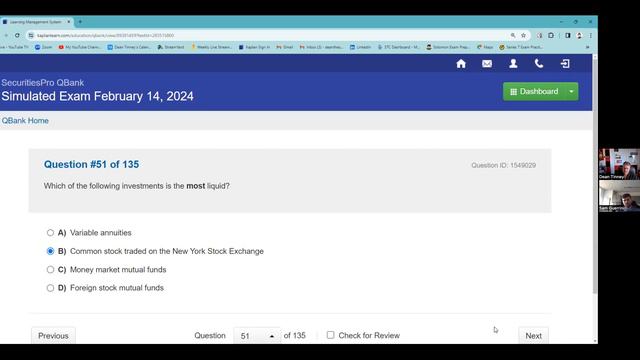
Task: Click the 'SecuritiesPro QBank' text
Action: (x=42, y=82)
